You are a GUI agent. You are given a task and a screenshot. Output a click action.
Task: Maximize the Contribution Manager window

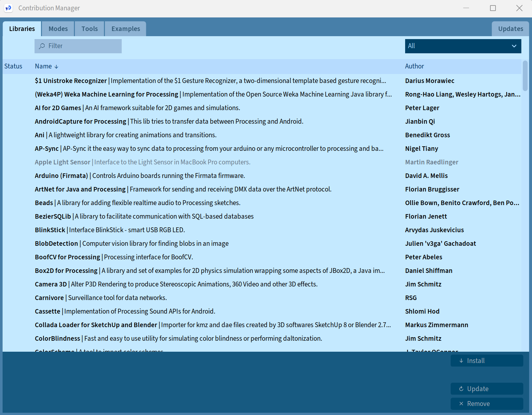[x=493, y=8]
